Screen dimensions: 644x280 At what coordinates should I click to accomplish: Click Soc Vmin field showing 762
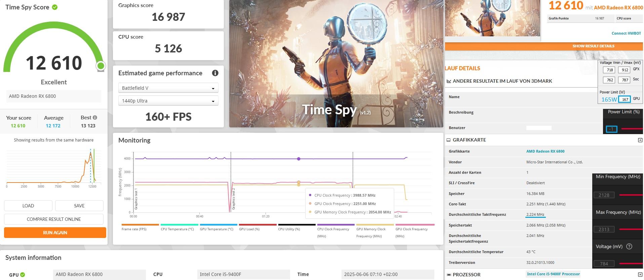click(x=609, y=80)
